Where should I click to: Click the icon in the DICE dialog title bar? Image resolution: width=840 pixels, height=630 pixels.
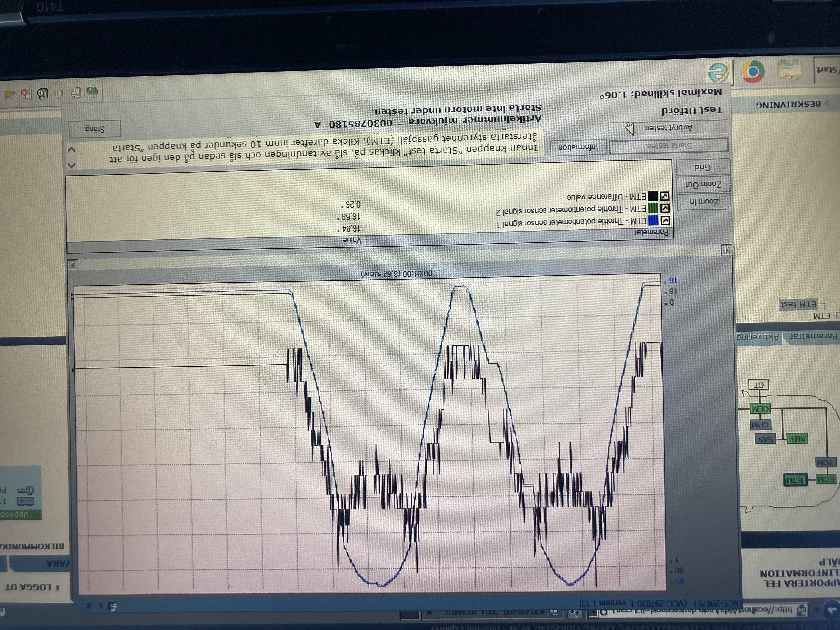pos(113,606)
